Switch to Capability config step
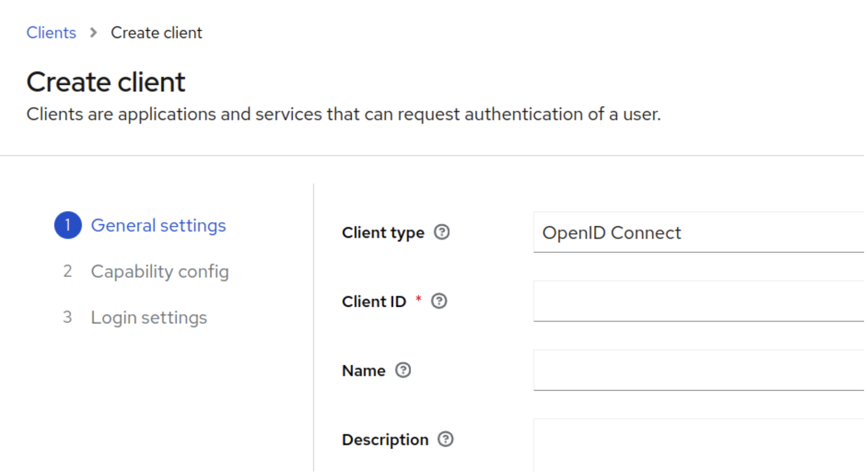This screenshot has height=475, width=868. tap(159, 271)
